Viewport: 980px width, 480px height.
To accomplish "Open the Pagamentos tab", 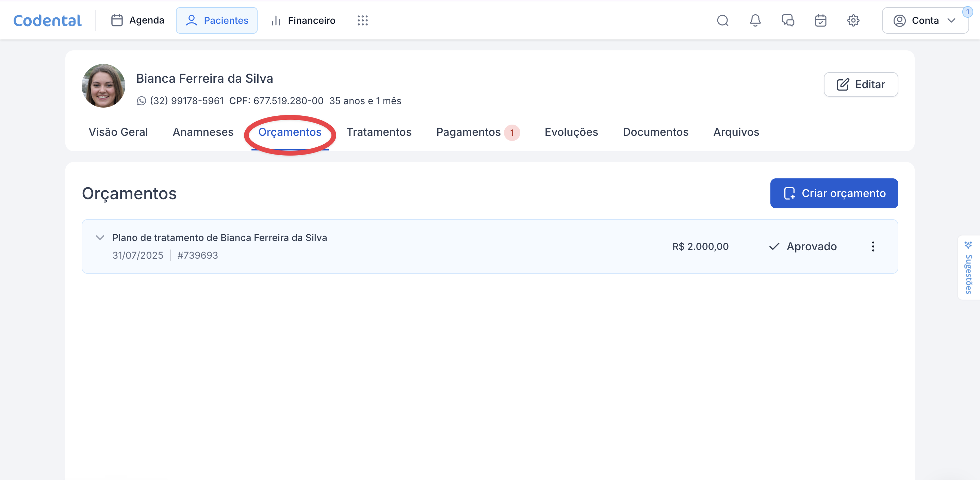I will (x=468, y=132).
